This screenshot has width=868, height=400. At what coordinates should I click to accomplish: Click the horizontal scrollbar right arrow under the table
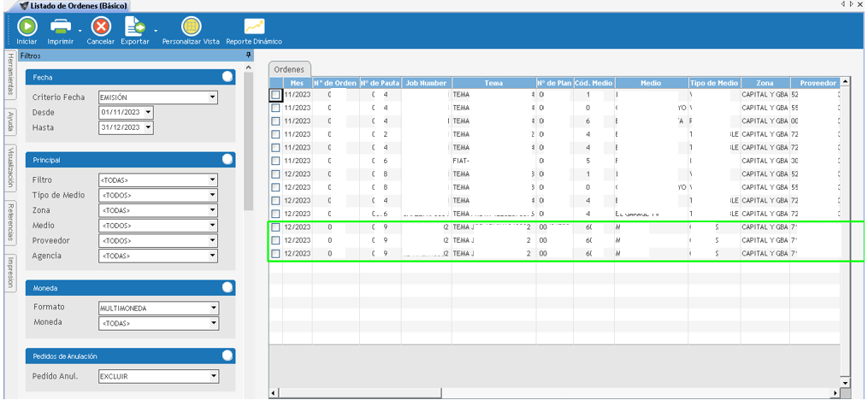pyautogui.click(x=836, y=393)
